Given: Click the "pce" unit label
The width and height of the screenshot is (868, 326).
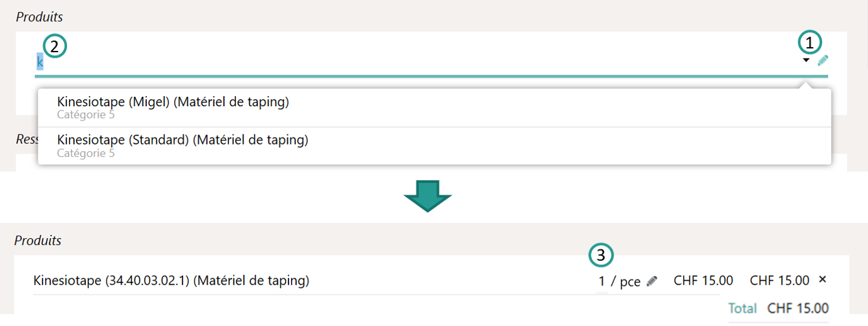Looking at the screenshot, I should (630, 282).
